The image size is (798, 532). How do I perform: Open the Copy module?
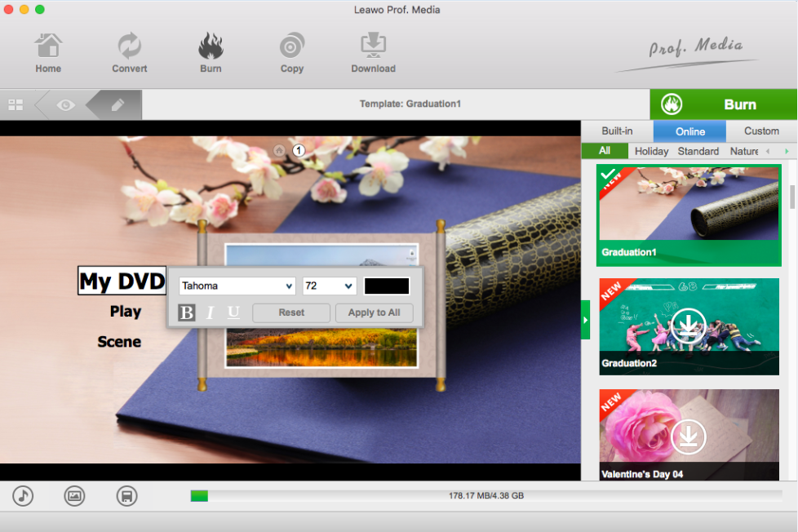[x=292, y=53]
